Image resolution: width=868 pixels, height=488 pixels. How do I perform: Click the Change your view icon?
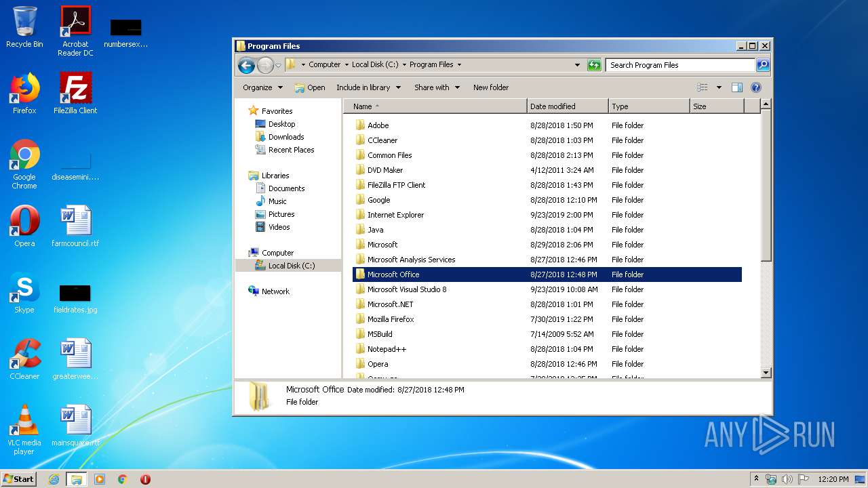(x=703, y=87)
